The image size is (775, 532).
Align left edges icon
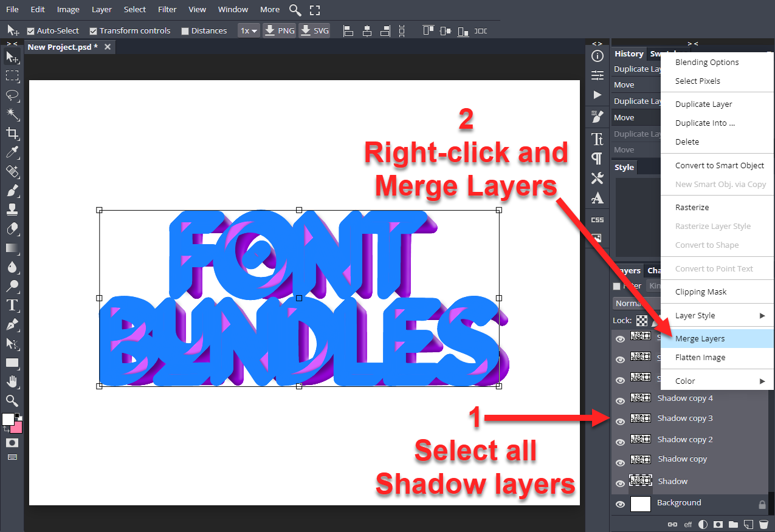(349, 30)
